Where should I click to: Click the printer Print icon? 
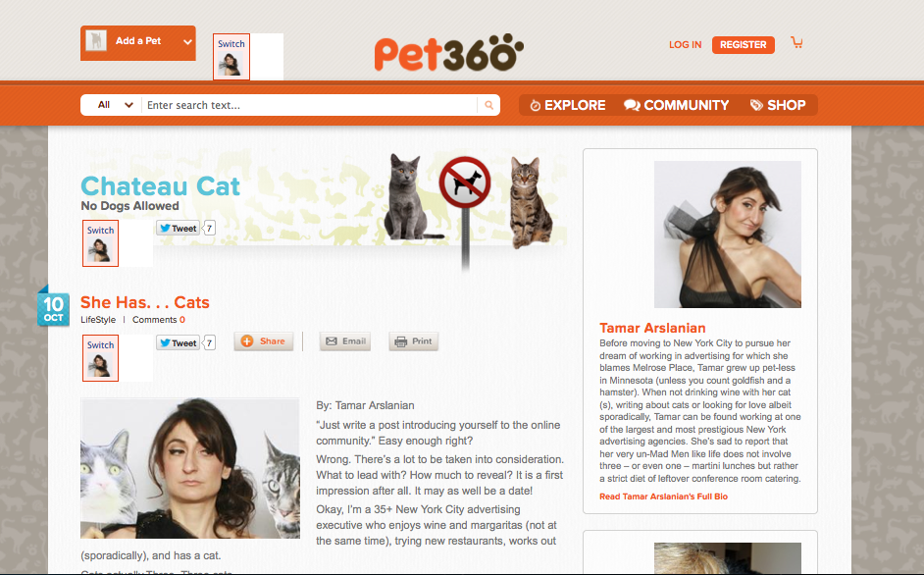click(401, 341)
